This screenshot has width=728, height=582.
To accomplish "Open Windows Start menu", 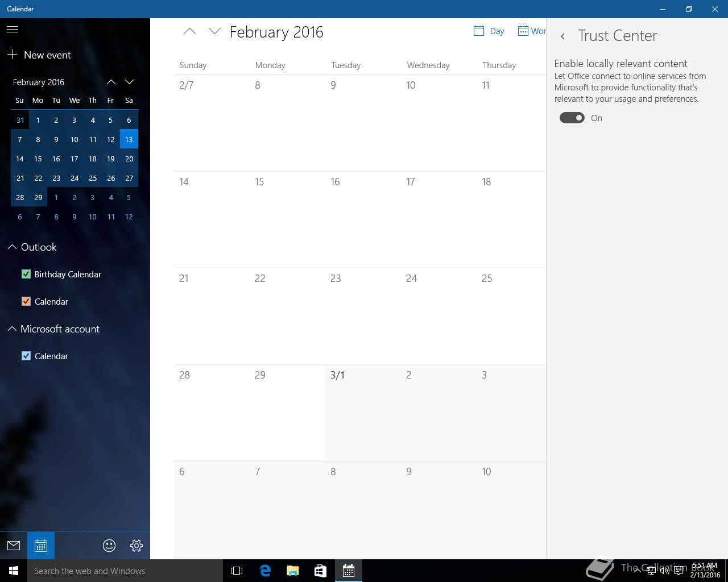I will click(x=14, y=571).
